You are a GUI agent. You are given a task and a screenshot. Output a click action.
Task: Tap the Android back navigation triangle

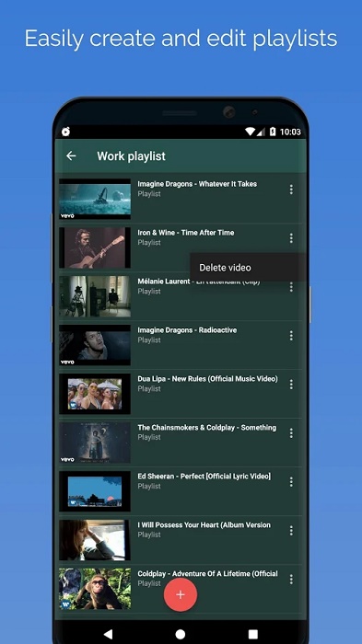[108, 634]
